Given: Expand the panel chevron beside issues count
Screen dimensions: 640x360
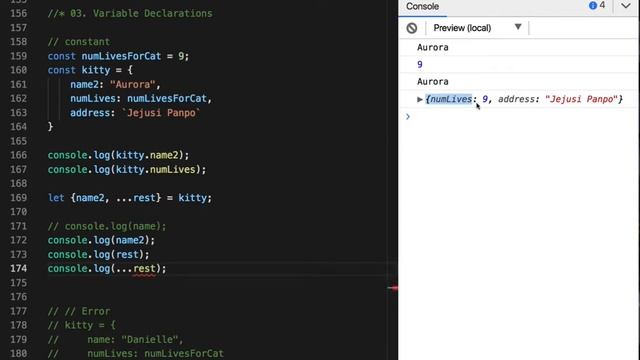Looking at the screenshot, I should [x=625, y=6].
